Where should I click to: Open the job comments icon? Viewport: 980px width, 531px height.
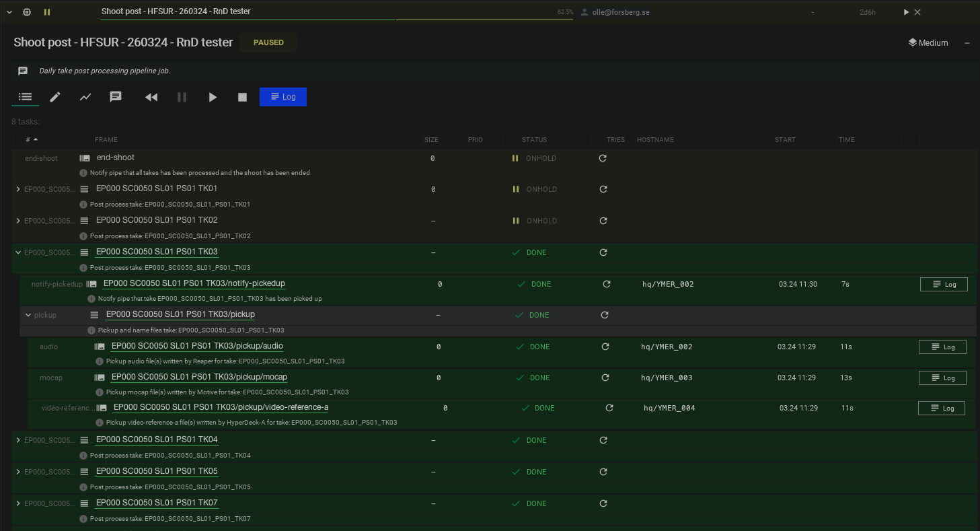coord(116,97)
